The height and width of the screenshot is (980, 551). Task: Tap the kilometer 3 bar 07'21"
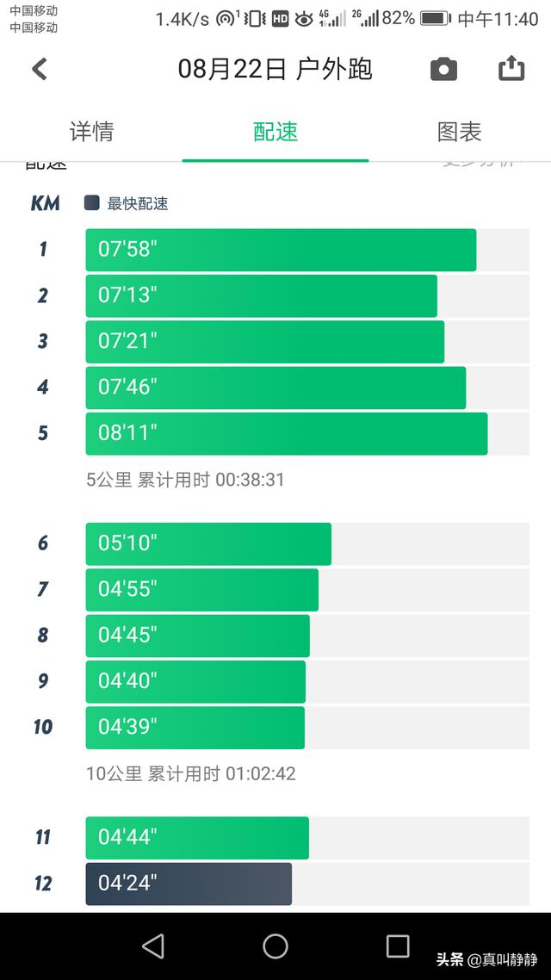(x=265, y=341)
